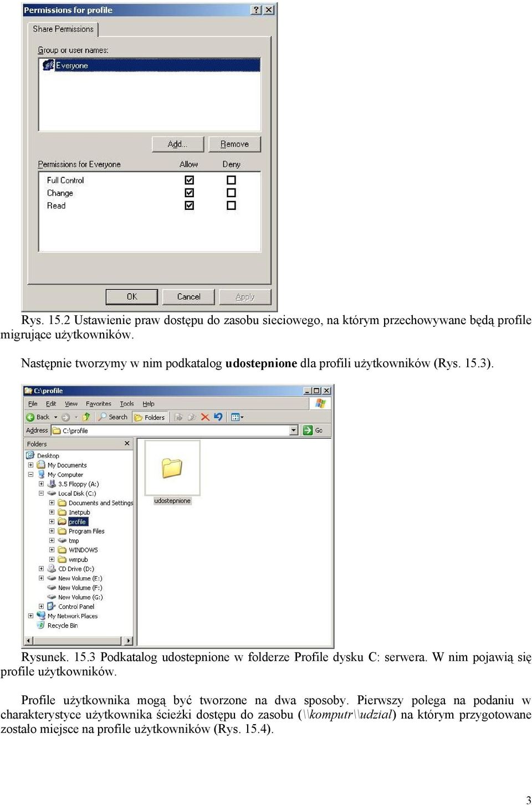Click the green Go arrow button
The image size is (532, 805).
coord(308,430)
